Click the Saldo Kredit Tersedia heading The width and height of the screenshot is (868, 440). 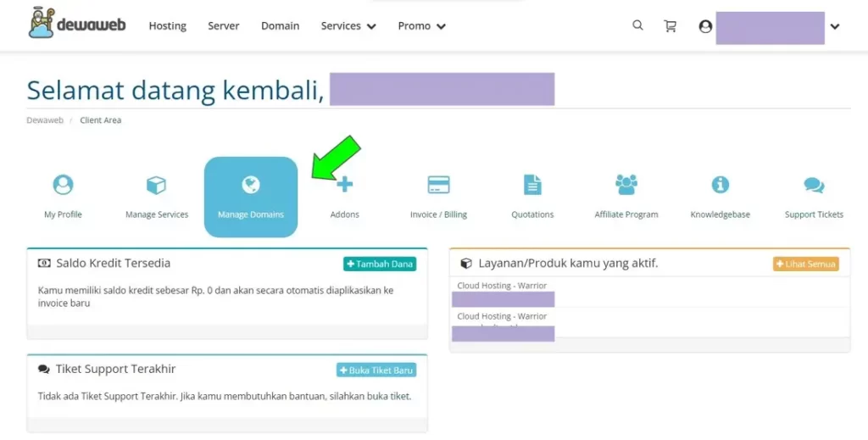(113, 263)
